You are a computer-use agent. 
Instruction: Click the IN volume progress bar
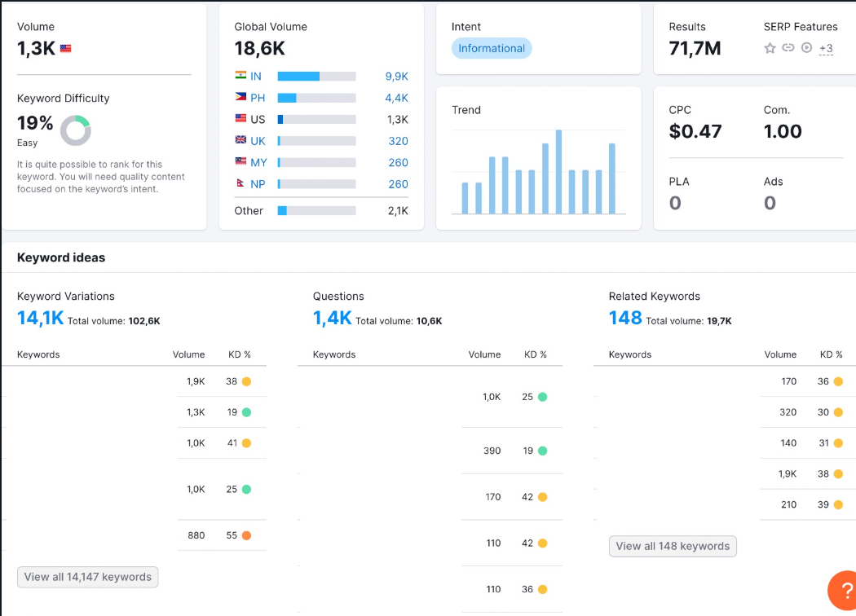tap(316, 77)
